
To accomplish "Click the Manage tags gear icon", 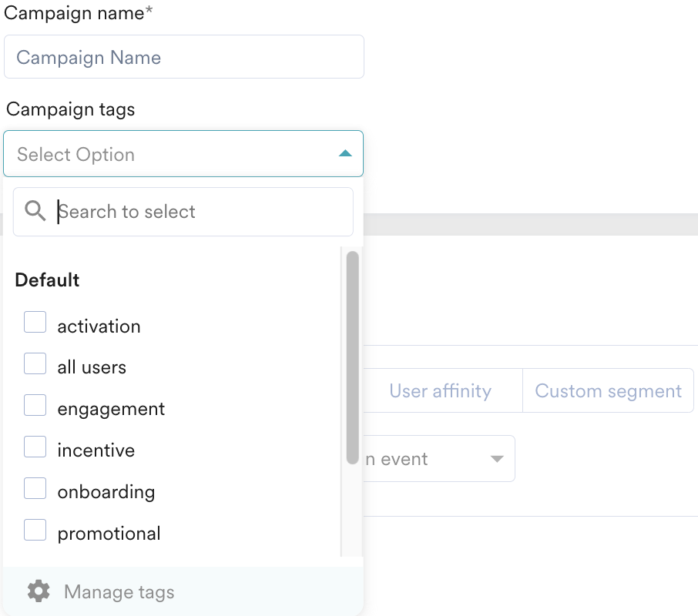I will [39, 591].
